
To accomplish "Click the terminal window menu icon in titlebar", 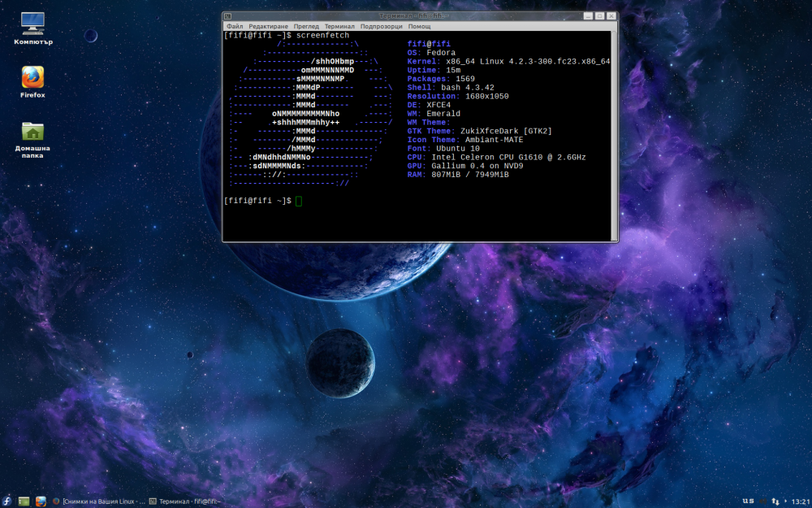I will click(228, 16).
